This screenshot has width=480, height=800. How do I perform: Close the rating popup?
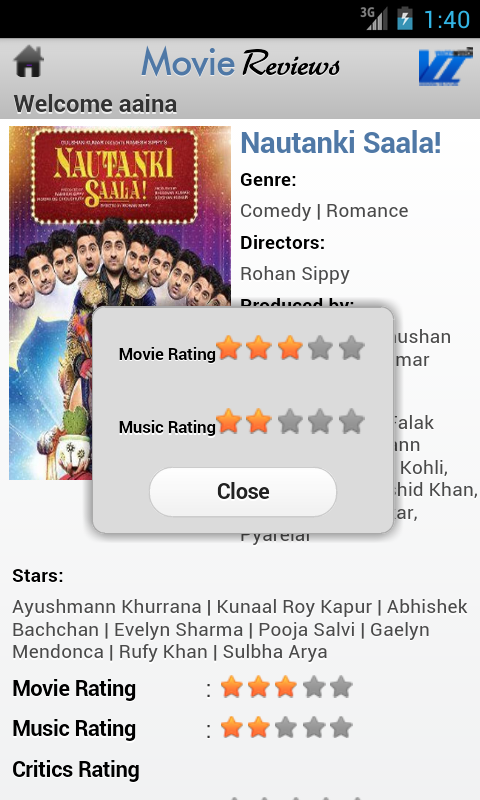(x=243, y=492)
